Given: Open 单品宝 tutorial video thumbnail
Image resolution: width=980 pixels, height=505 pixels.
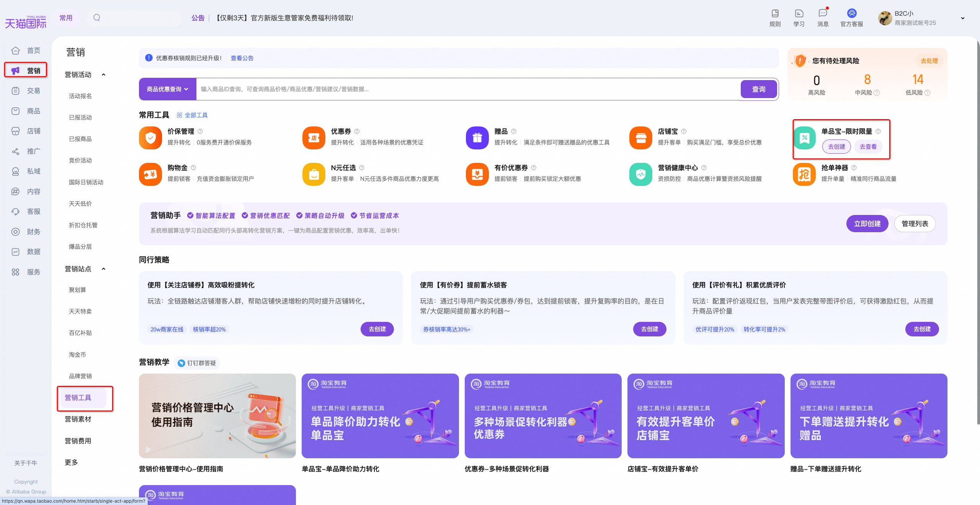Looking at the screenshot, I should click(380, 416).
